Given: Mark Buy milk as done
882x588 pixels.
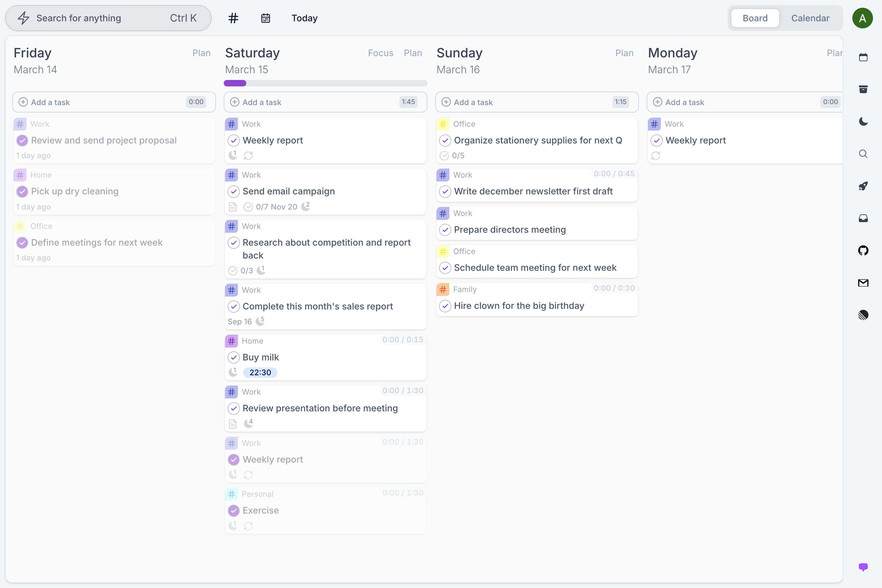Looking at the screenshot, I should coord(234,358).
